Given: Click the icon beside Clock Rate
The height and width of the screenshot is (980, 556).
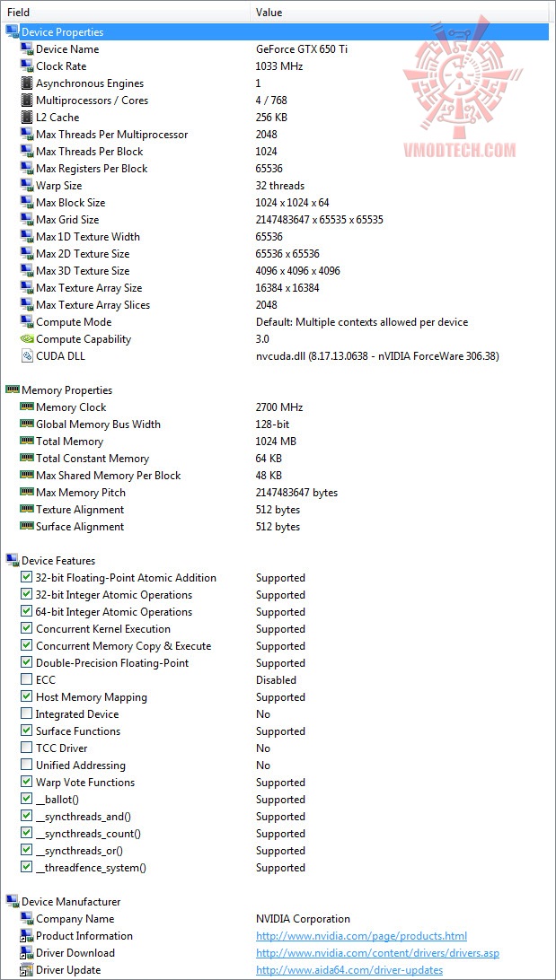Looking at the screenshot, I should pos(27,66).
